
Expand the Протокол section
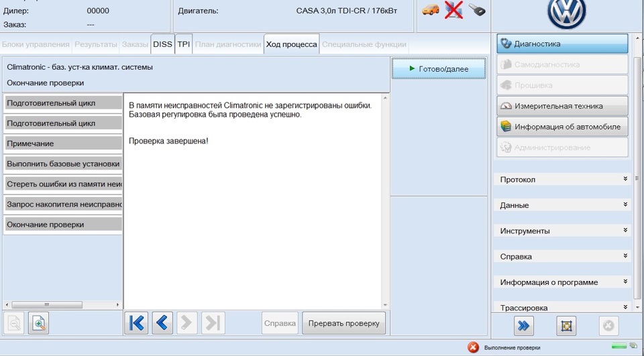[x=562, y=180]
